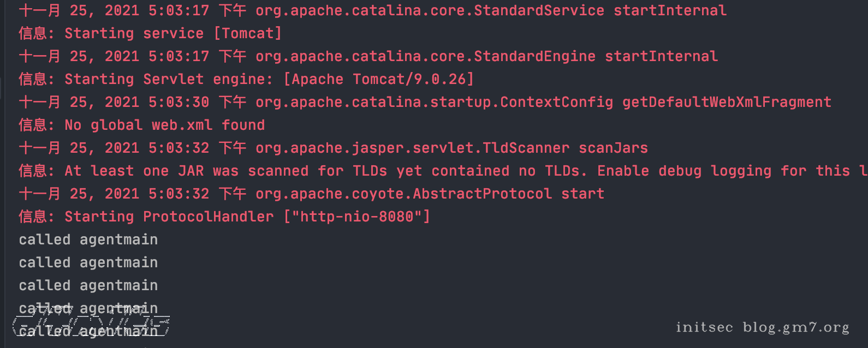Click the "Starting ProtocolHandler" text
The height and width of the screenshot is (348, 868).
tap(169, 217)
